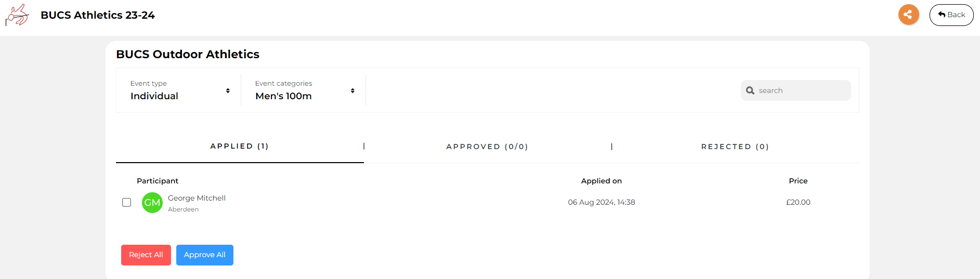Viewport: 980px width, 279px height.
Task: Open the Event categories dropdown
Action: pyautogui.click(x=304, y=90)
